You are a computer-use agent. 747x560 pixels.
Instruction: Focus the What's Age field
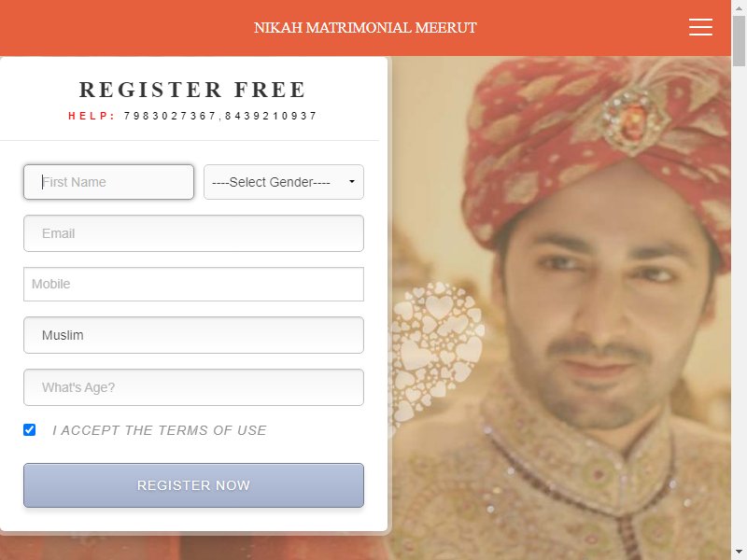193,387
